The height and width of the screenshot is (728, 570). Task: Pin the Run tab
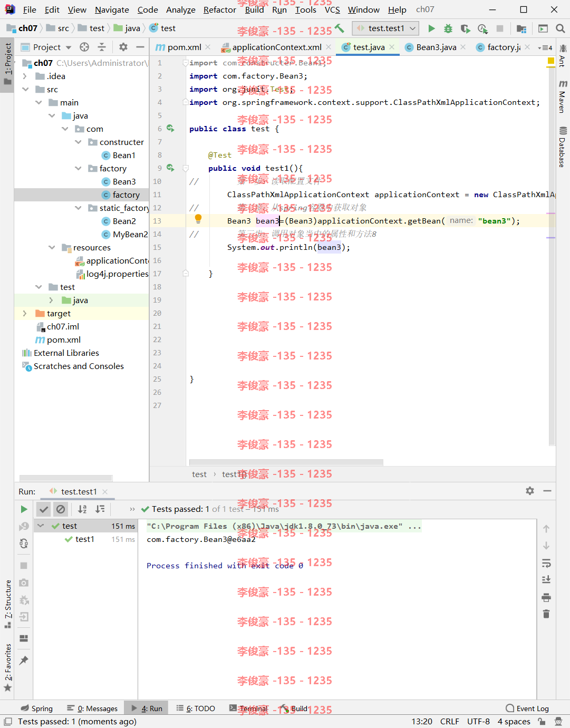coord(24,660)
